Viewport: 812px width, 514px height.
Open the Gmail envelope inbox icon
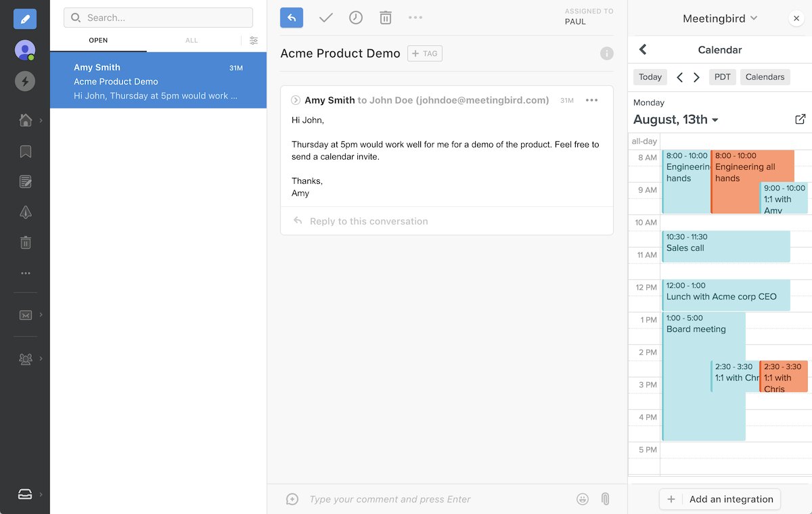click(26, 315)
